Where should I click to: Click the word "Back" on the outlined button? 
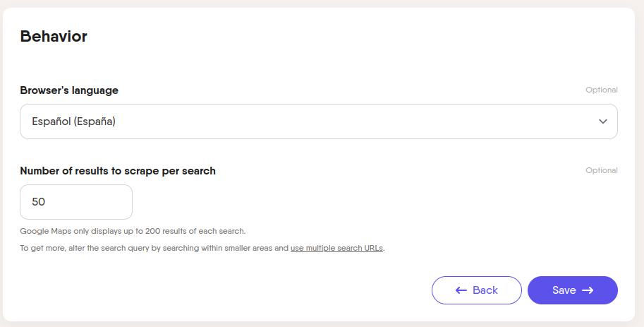pyautogui.click(x=485, y=290)
